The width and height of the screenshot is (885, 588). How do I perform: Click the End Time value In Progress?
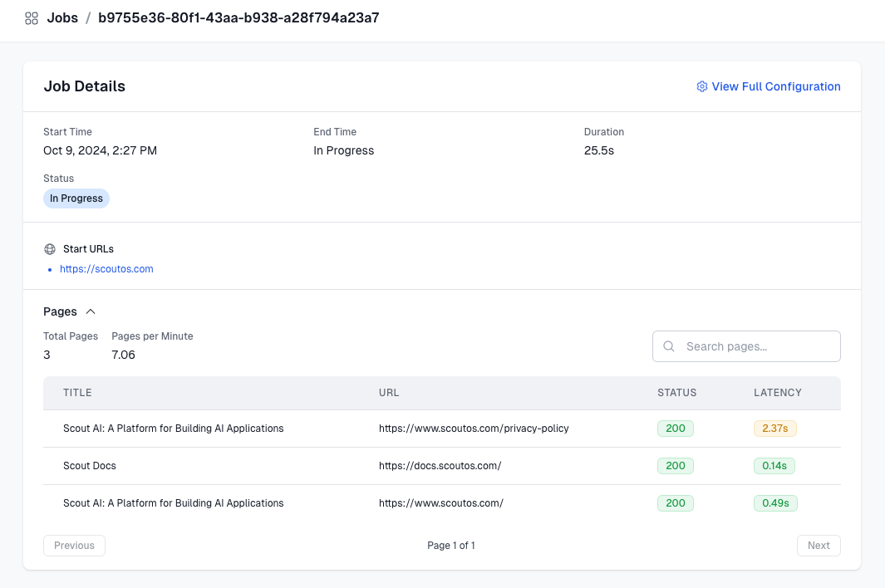(x=344, y=150)
